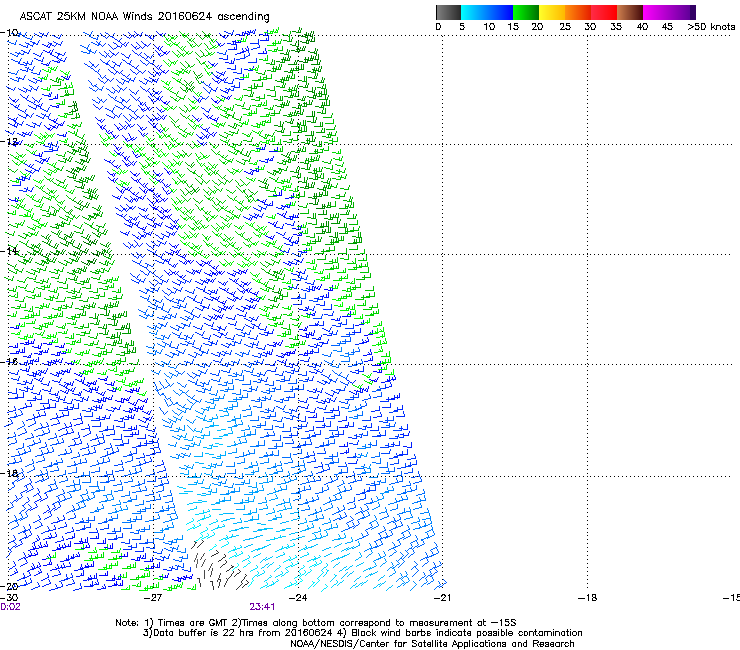This screenshot has height=650, width=740.
Task: Click the '-18' latitude axis label
Action: (9, 473)
